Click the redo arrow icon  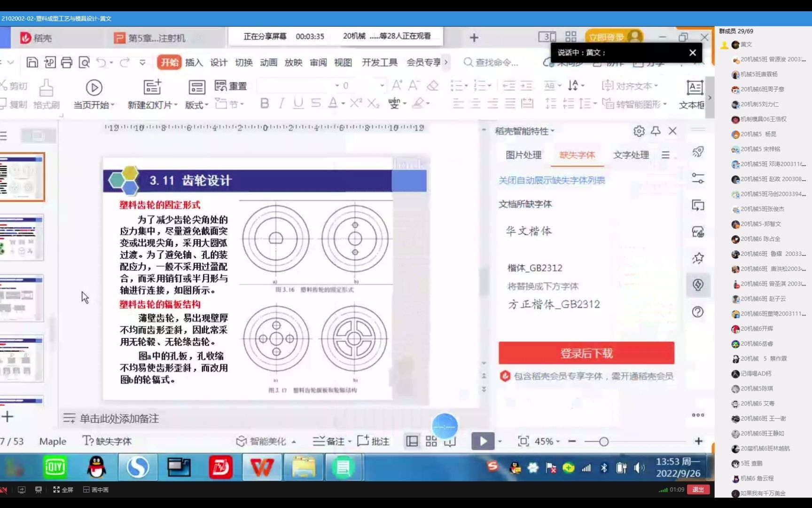[125, 63]
